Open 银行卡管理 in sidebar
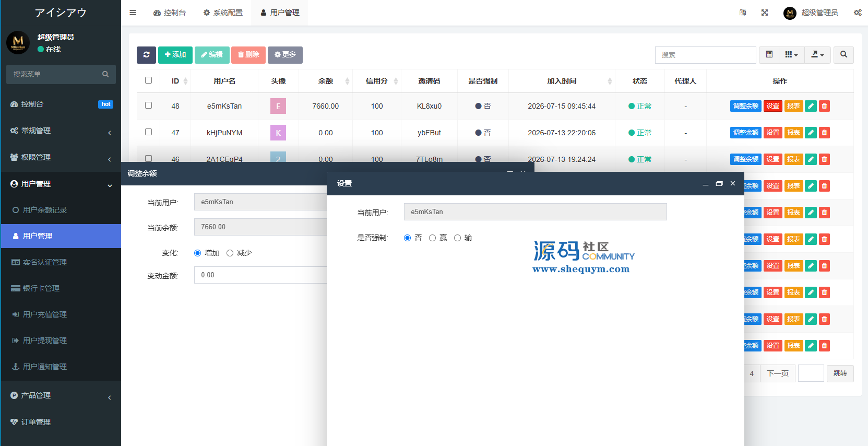This screenshot has width=868, height=446. (61, 288)
